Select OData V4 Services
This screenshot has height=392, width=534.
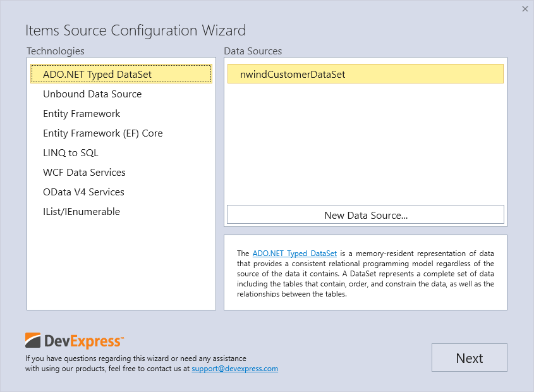point(121,192)
